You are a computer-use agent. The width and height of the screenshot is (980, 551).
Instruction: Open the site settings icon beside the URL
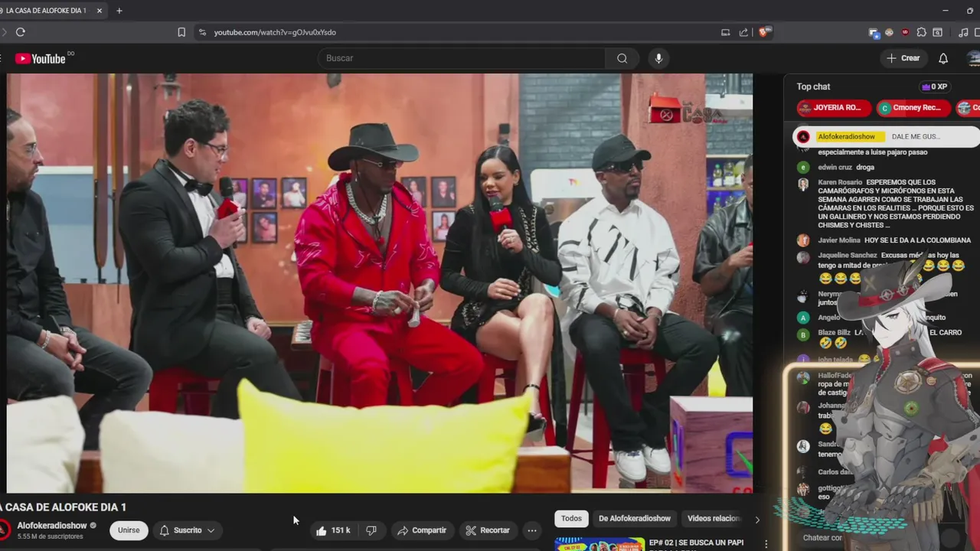tap(202, 32)
